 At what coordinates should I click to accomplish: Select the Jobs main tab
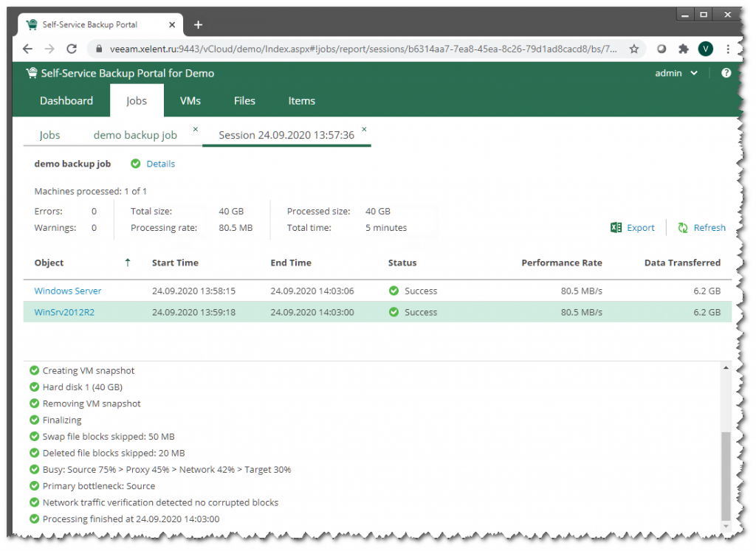pos(137,100)
